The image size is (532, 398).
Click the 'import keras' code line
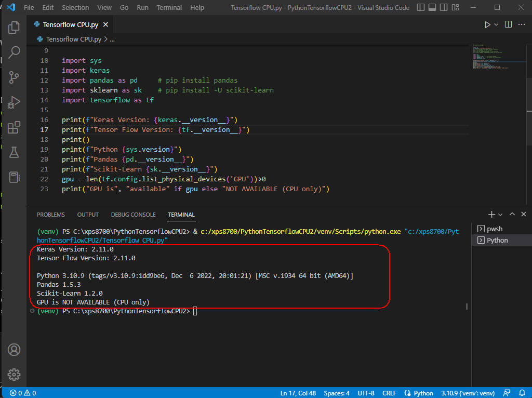click(86, 71)
